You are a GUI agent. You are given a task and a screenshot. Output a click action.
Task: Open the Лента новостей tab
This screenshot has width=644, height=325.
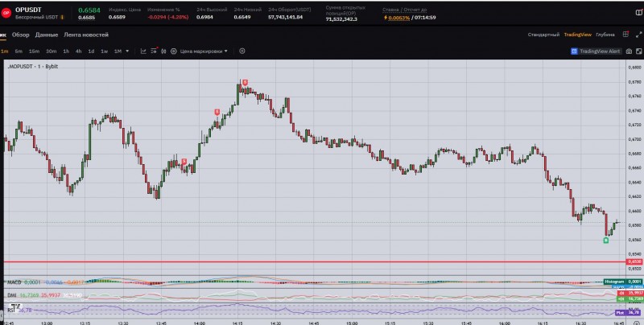(86, 35)
